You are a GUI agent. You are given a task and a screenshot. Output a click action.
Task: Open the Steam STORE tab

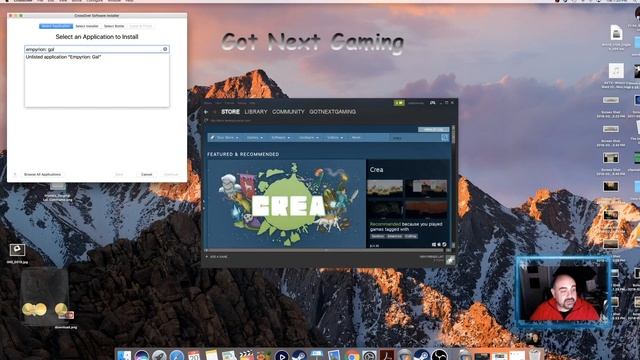230,112
